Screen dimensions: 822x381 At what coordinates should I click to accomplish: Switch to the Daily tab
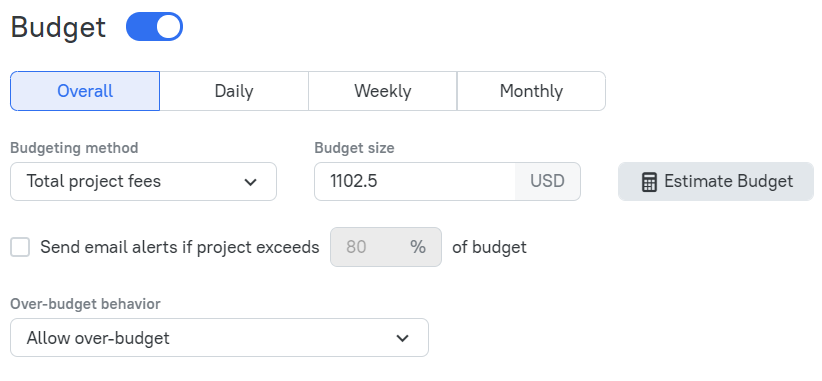234,91
